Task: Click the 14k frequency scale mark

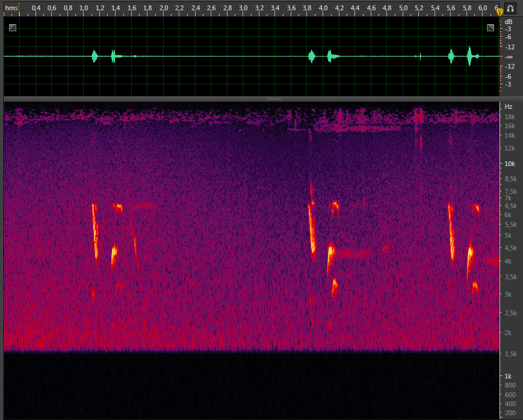Action: point(510,135)
